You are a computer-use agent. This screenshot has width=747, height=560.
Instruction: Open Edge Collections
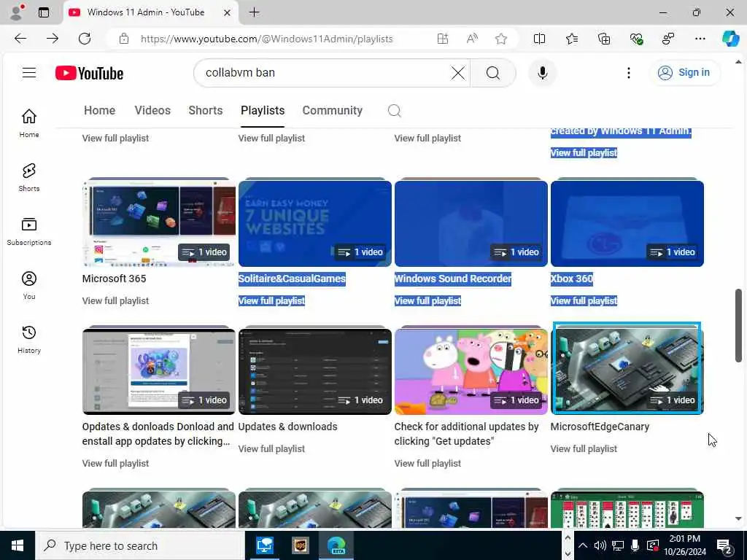pos(603,39)
